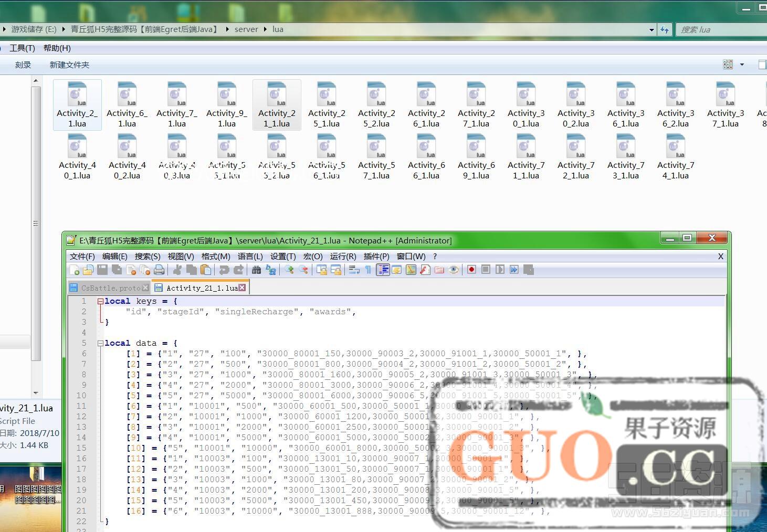Image resolution: width=767 pixels, height=532 pixels.
Task: Collapse the 'local data' code block
Action: [x=100, y=343]
